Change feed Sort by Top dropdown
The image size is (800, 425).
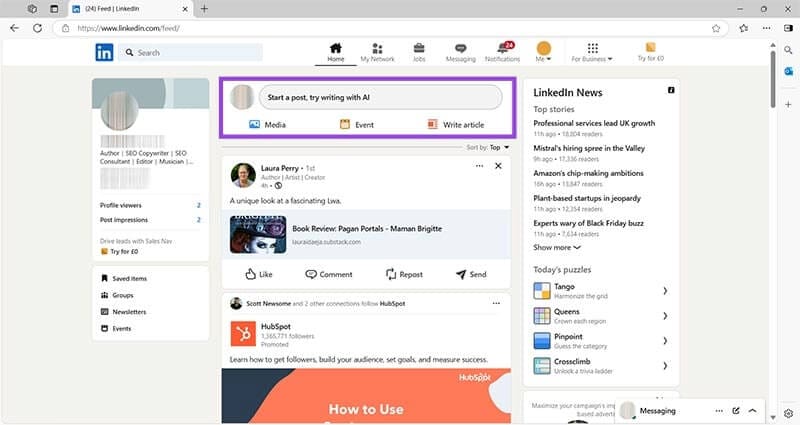pyautogui.click(x=488, y=147)
